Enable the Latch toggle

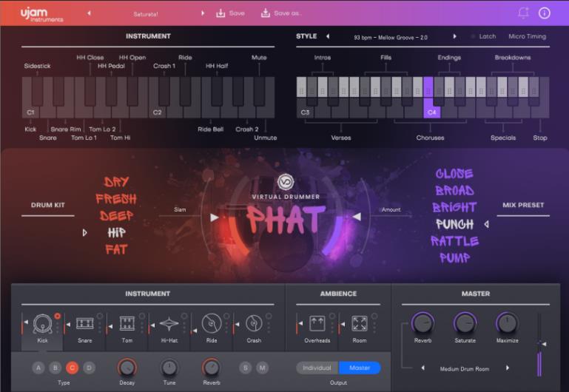[x=483, y=36]
